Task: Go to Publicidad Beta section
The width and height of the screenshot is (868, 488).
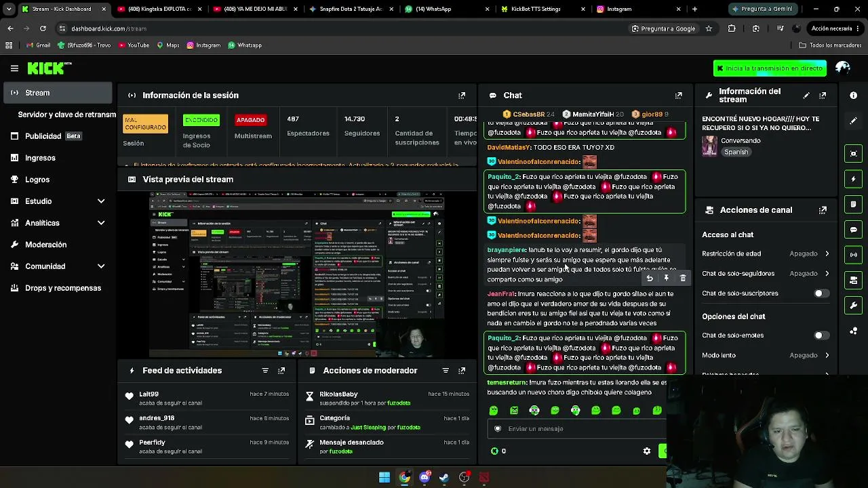Action: (58, 136)
